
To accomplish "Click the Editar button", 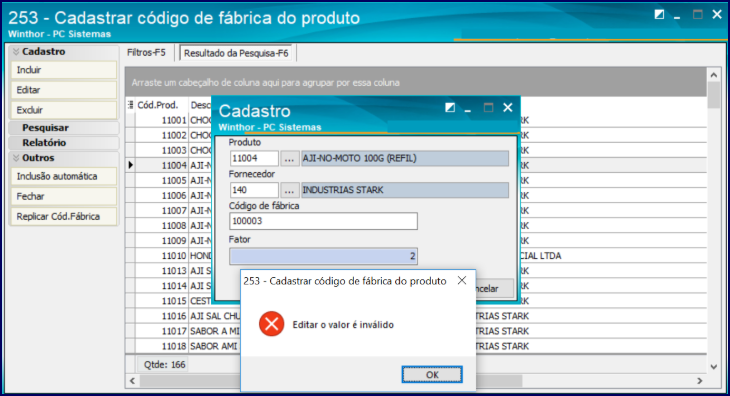I will click(x=64, y=90).
